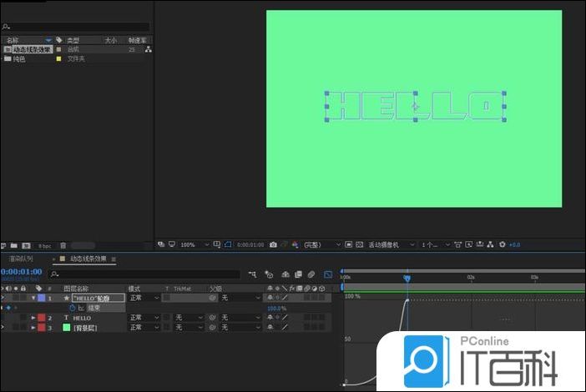Toggle the transparency grid icon
This screenshot has width=586, height=392.
click(359, 245)
